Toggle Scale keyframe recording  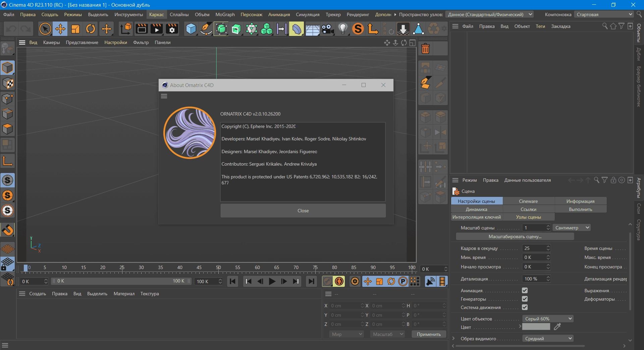click(x=380, y=281)
